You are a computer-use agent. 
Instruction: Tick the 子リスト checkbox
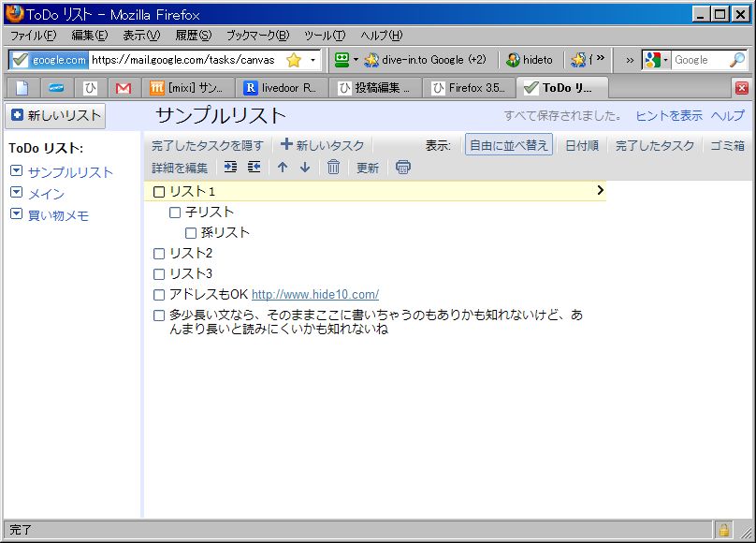[175, 213]
